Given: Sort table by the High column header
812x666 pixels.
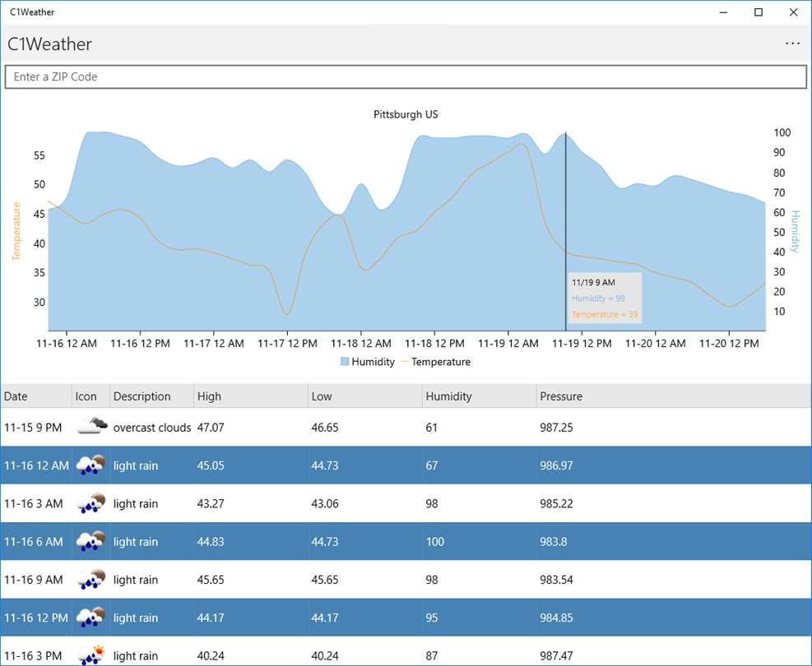Looking at the screenshot, I should point(251,395).
